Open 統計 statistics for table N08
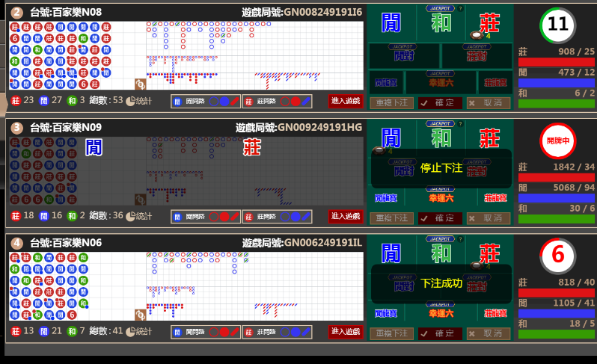 [138, 100]
